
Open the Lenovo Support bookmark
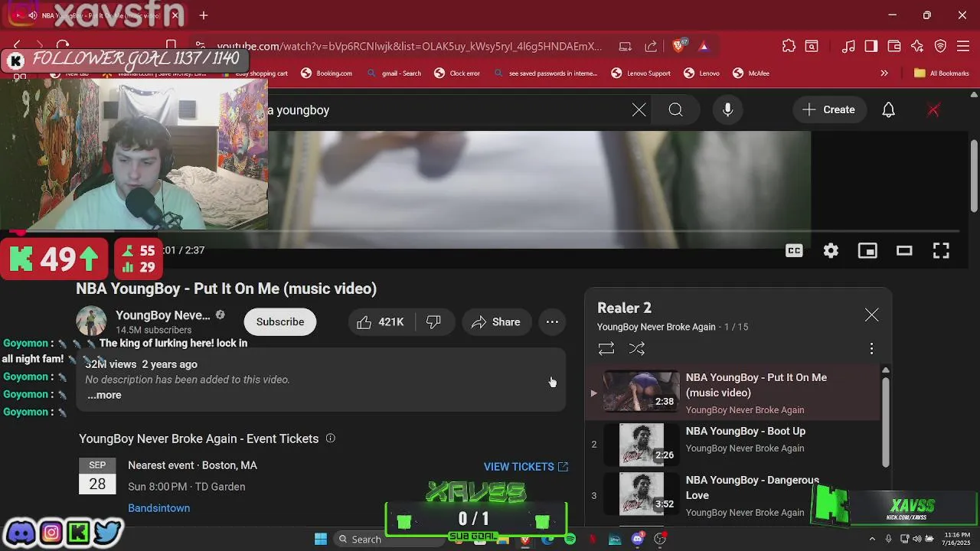point(641,73)
